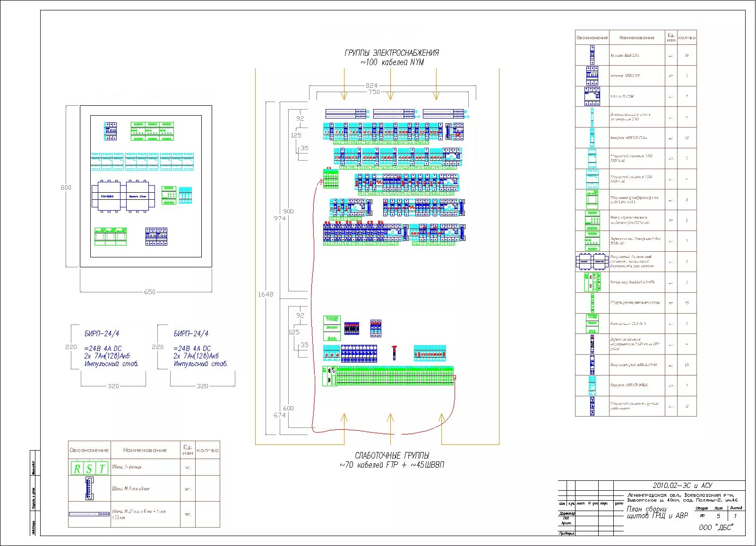Click the 800 height dimension of small cabinet
Image resolution: width=756 pixels, height=546 pixels.
pos(66,188)
